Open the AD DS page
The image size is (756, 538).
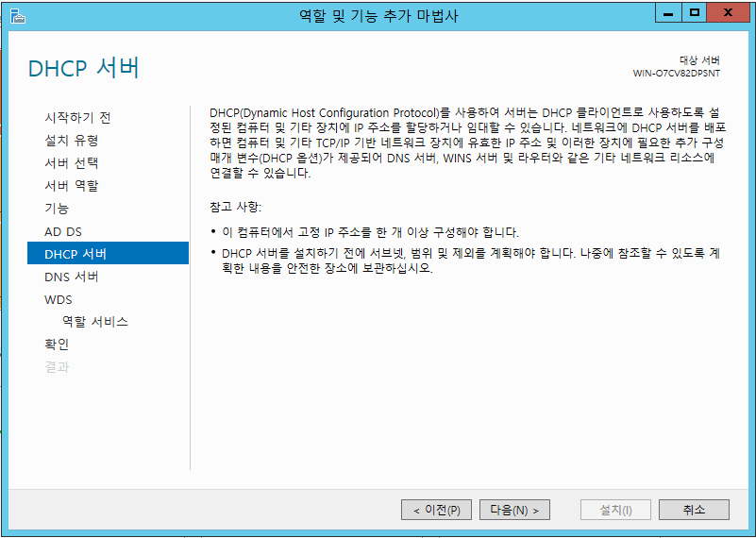pos(63,231)
